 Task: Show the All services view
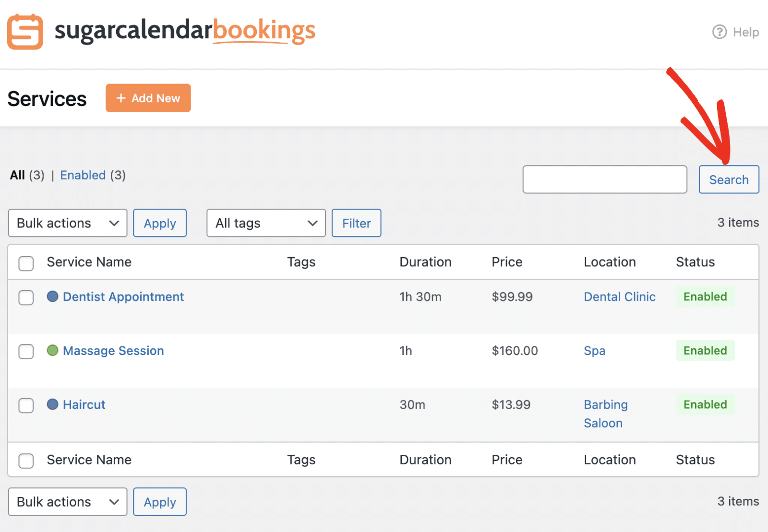(17, 175)
